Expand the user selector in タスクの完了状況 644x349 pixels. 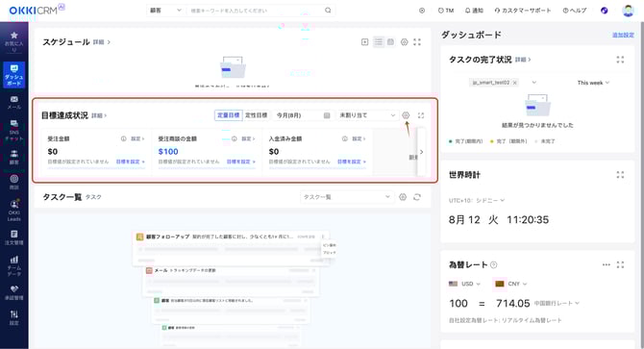[x=533, y=83]
